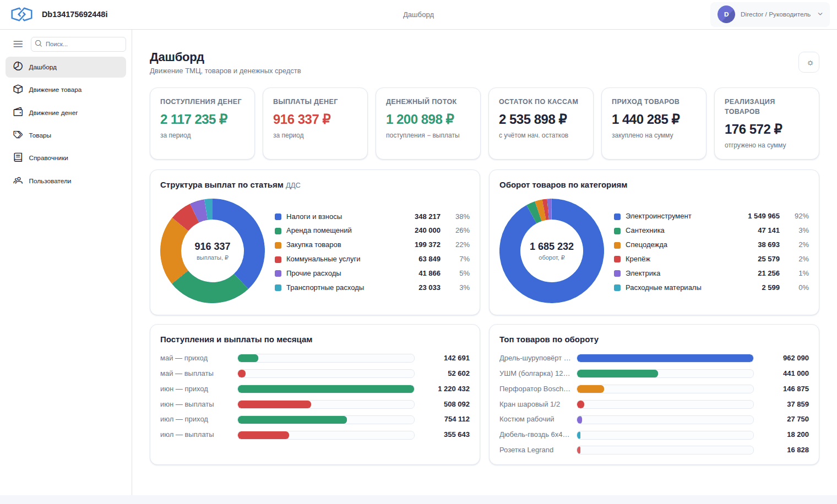Click the Director user avatar
The image size is (837, 504).
726,14
